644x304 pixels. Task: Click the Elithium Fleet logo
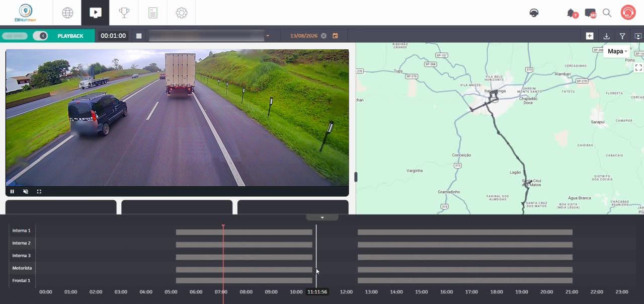coord(25,13)
